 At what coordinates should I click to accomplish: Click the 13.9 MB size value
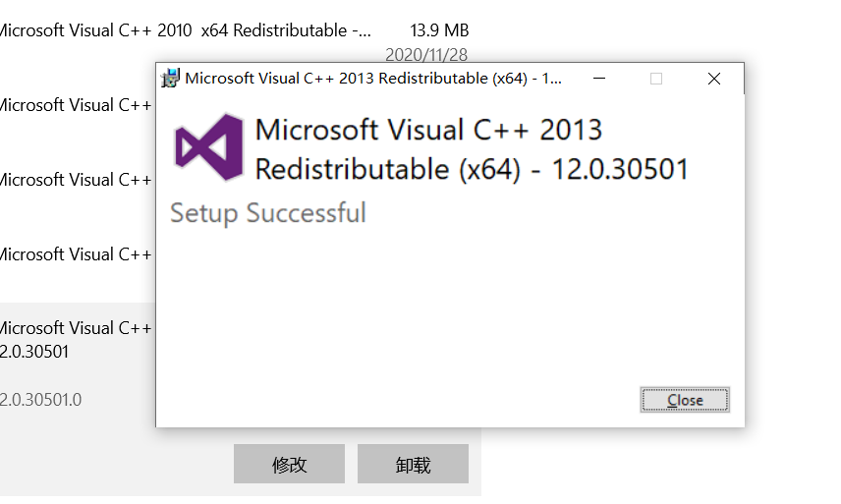tap(439, 30)
